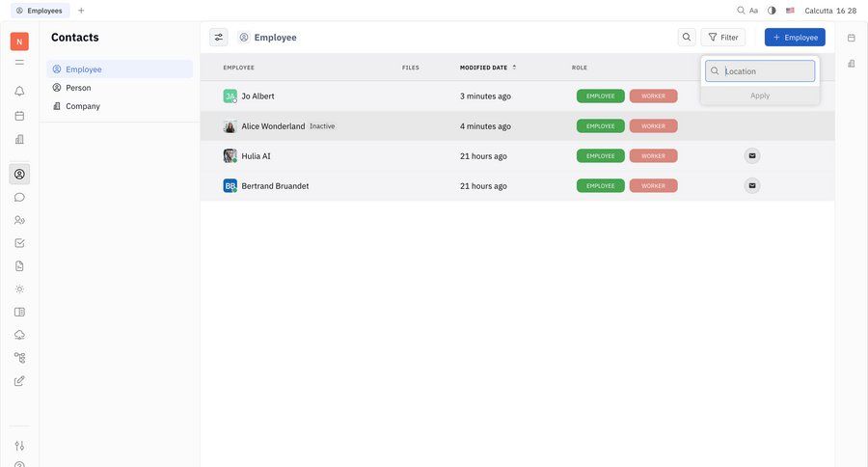Click the blue + Employee button
The width and height of the screenshot is (868, 467).
pos(795,37)
